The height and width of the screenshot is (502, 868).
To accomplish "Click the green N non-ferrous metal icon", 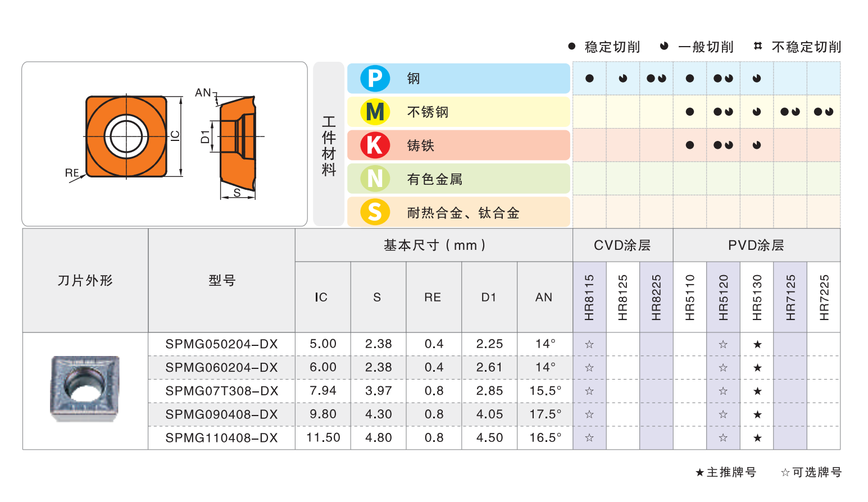I will (x=375, y=179).
